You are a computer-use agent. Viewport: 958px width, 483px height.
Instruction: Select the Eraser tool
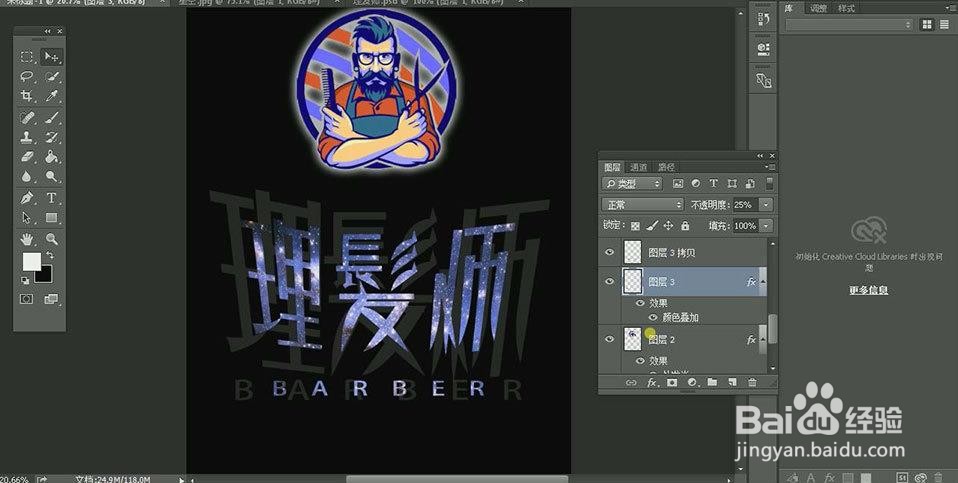pos(26,157)
